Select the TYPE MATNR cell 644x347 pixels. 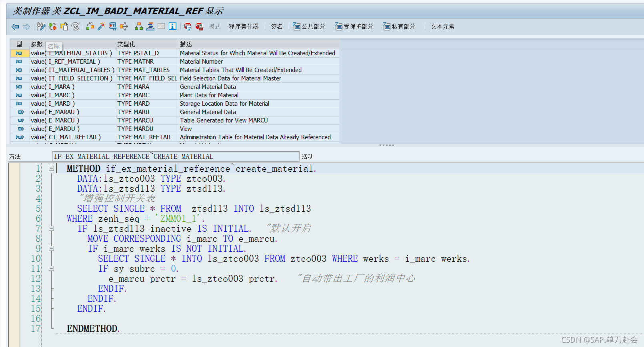[x=147, y=62]
